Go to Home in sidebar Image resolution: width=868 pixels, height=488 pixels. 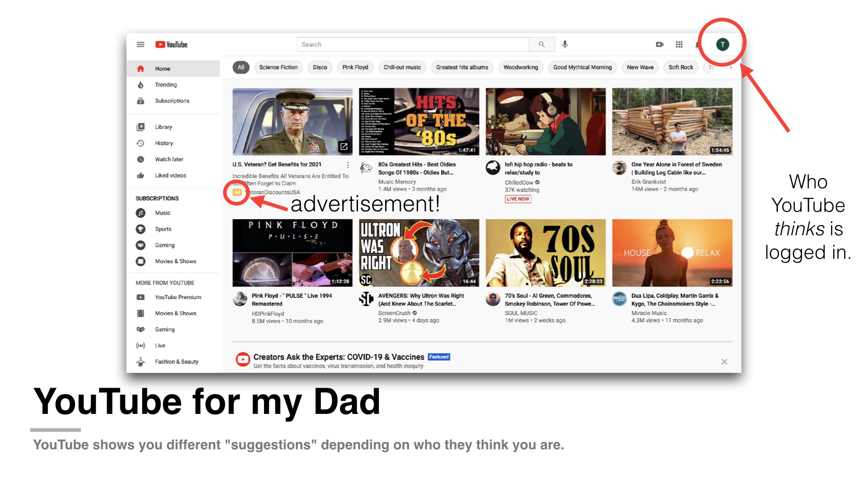click(174, 69)
